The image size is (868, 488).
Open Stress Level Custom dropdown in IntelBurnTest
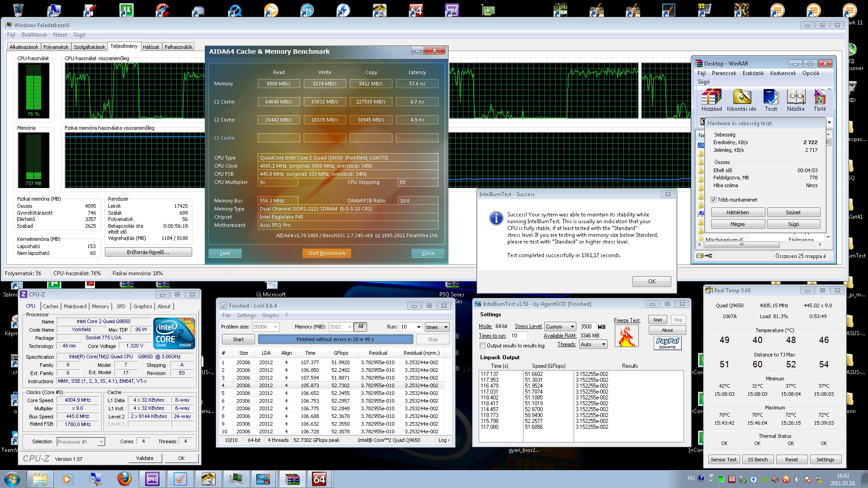point(560,326)
